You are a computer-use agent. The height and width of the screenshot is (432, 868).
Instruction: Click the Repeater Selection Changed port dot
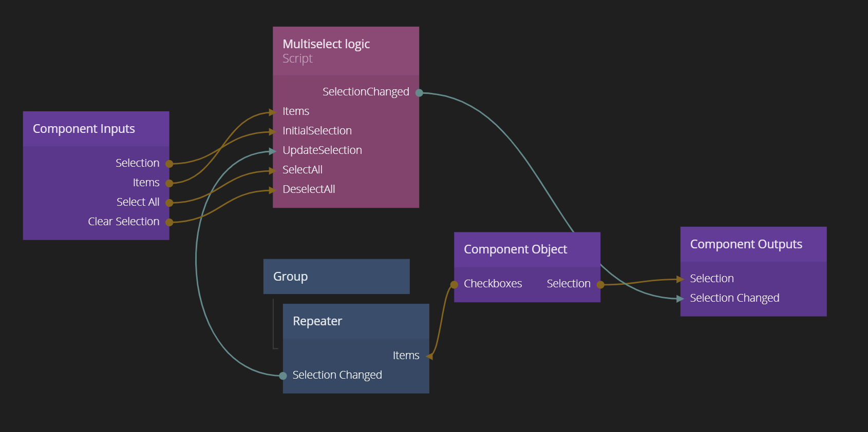coord(283,376)
